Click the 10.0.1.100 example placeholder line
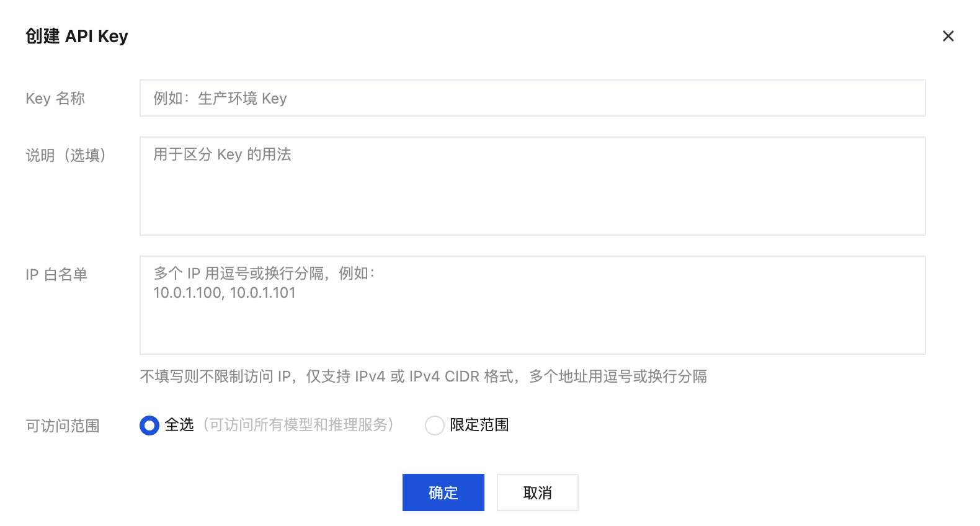Screen dimensions: 980x526 point(225,293)
